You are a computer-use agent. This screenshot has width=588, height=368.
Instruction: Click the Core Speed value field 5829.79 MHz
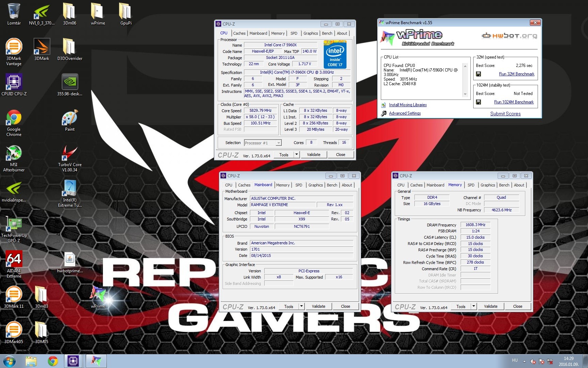click(260, 110)
